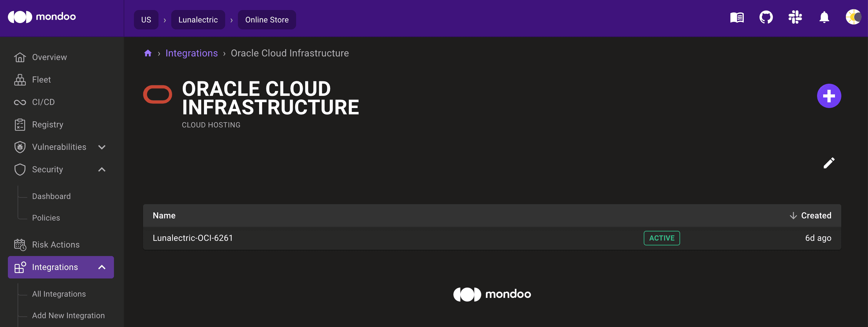
Task: Open the documentation book icon
Action: (x=736, y=18)
